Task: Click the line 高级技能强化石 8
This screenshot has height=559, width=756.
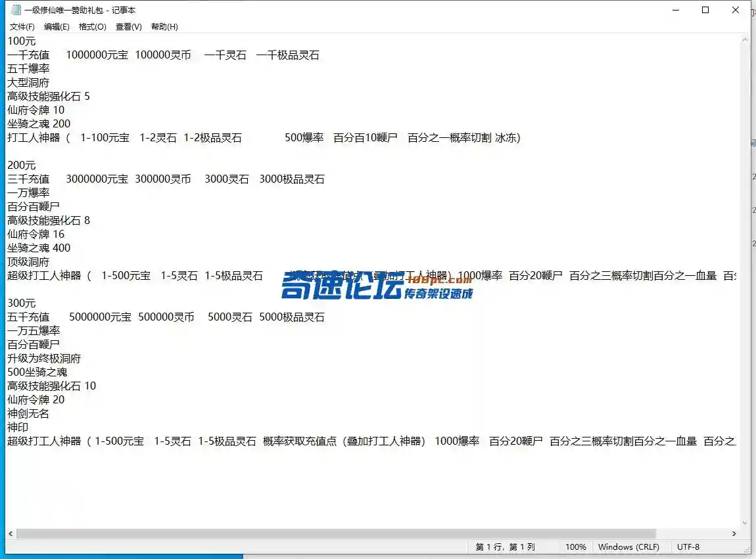Action: 48,220
